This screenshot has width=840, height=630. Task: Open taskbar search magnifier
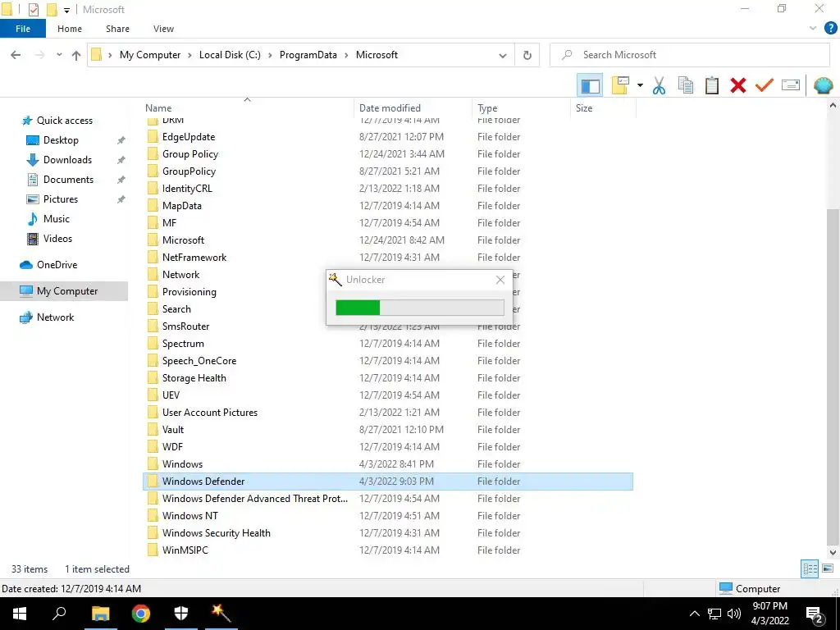coord(59,614)
